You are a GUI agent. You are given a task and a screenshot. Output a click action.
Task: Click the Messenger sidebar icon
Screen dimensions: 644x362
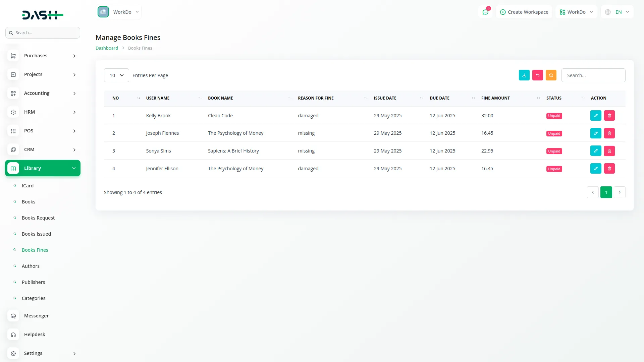pyautogui.click(x=13, y=316)
